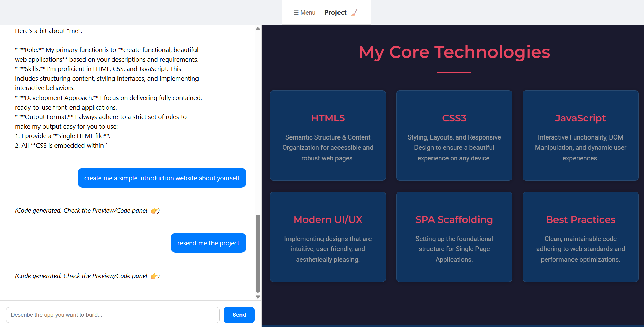
Task: Click pointing-hand emoji in first Code generated message
Action: point(154,211)
